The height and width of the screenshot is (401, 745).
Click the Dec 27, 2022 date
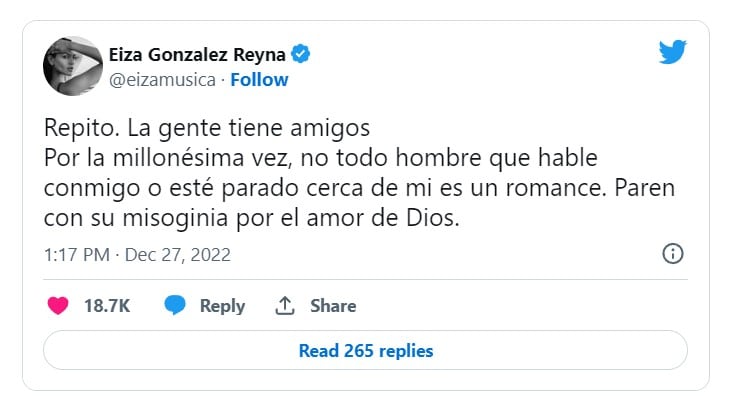click(178, 255)
